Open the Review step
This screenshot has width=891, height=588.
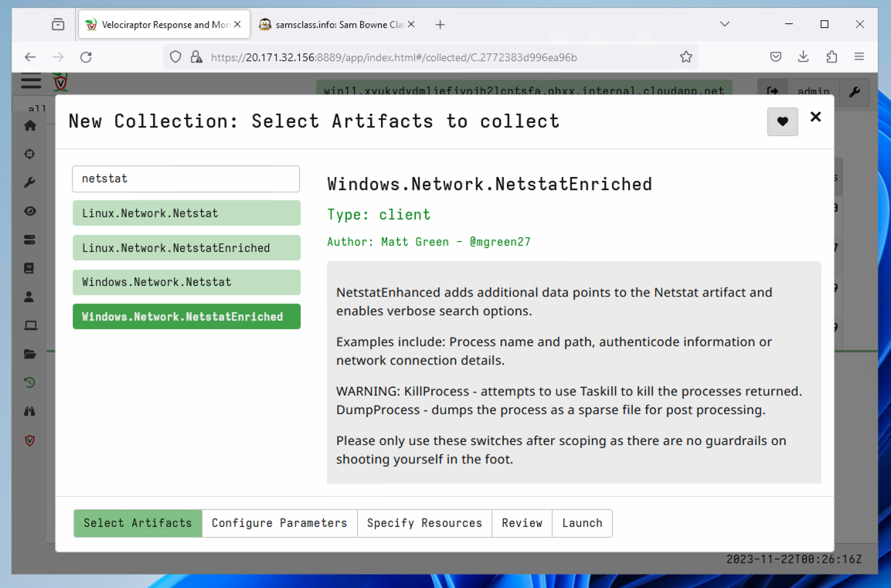click(522, 523)
